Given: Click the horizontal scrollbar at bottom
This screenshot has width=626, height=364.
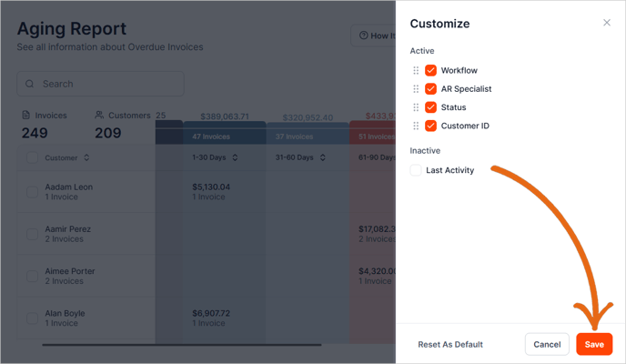Looking at the screenshot, I should (x=181, y=345).
